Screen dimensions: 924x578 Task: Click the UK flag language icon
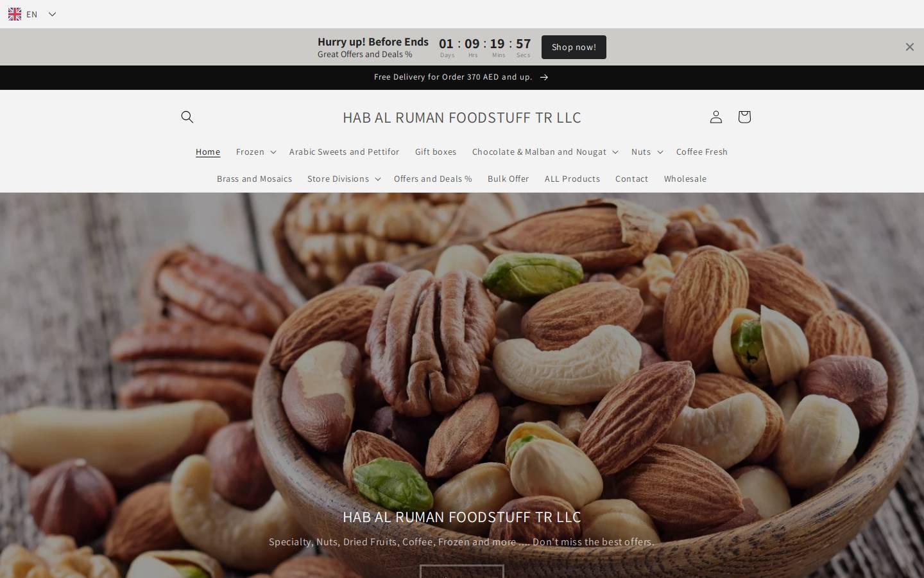click(x=15, y=14)
